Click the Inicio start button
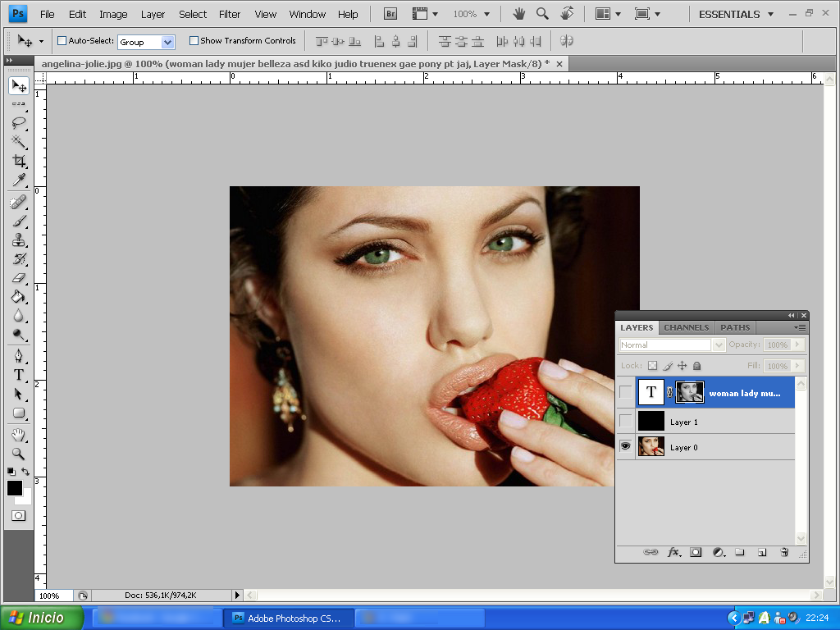840x630 pixels. point(43,618)
